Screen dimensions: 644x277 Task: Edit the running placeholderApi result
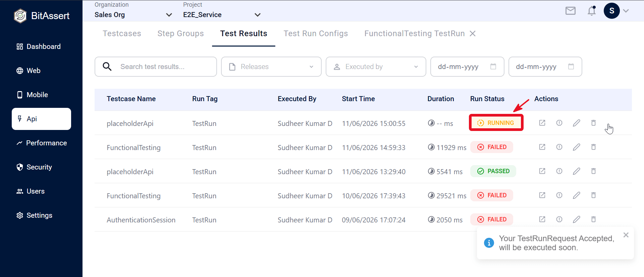click(x=576, y=123)
